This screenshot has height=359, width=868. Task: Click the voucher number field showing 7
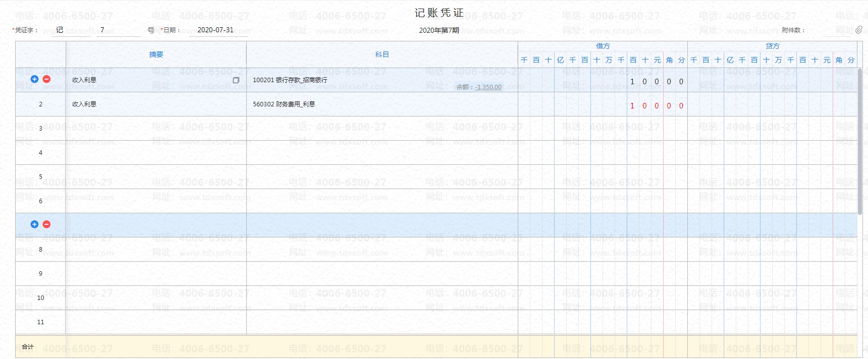tap(118, 30)
